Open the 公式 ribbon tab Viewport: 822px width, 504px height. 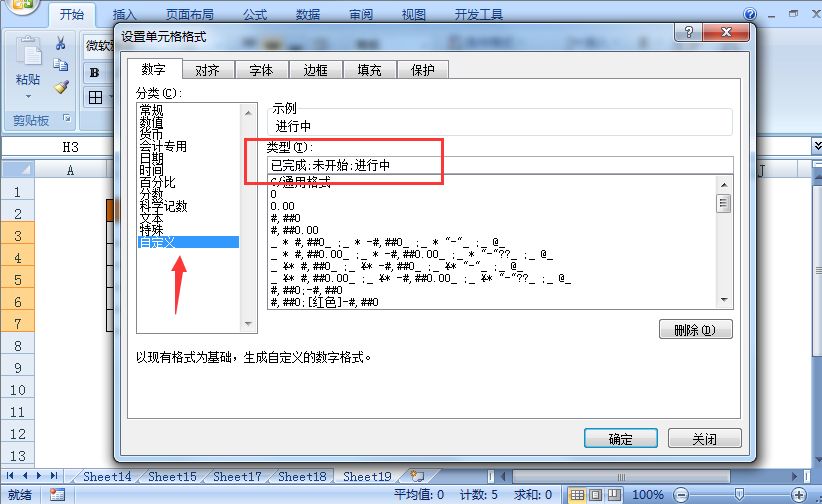255,14
